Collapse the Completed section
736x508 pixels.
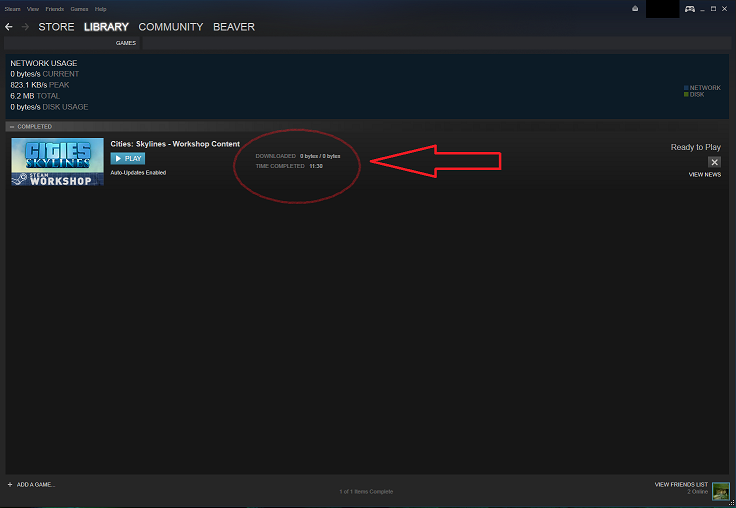point(12,127)
